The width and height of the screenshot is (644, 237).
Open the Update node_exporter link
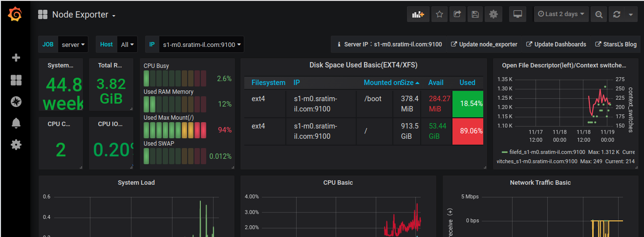(484, 44)
